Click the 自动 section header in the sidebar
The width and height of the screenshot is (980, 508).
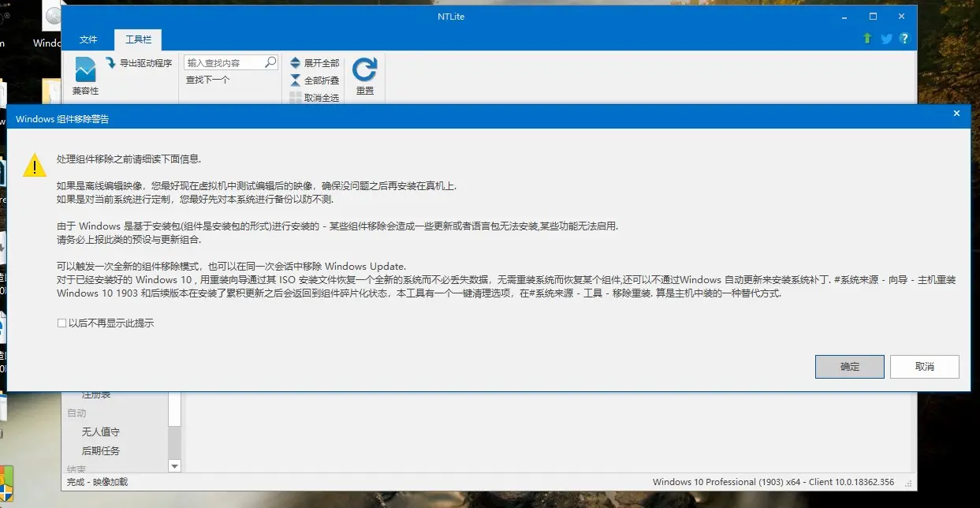76,413
